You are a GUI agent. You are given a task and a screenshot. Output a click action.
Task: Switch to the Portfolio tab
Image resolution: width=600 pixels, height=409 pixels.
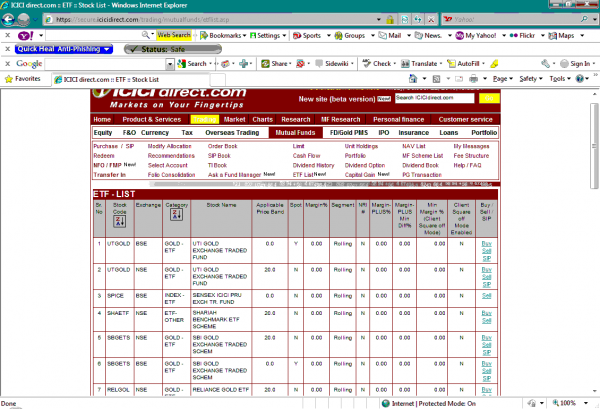[484, 133]
